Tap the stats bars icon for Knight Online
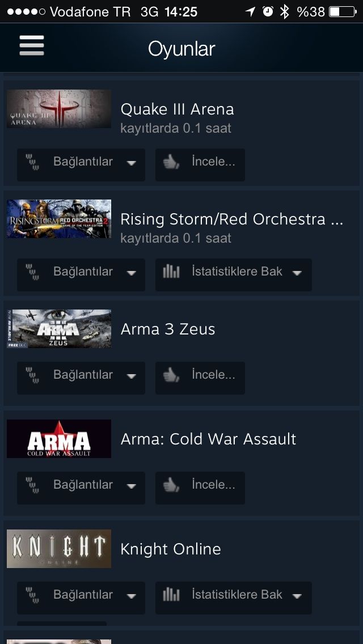This screenshot has width=363, height=644. [171, 595]
